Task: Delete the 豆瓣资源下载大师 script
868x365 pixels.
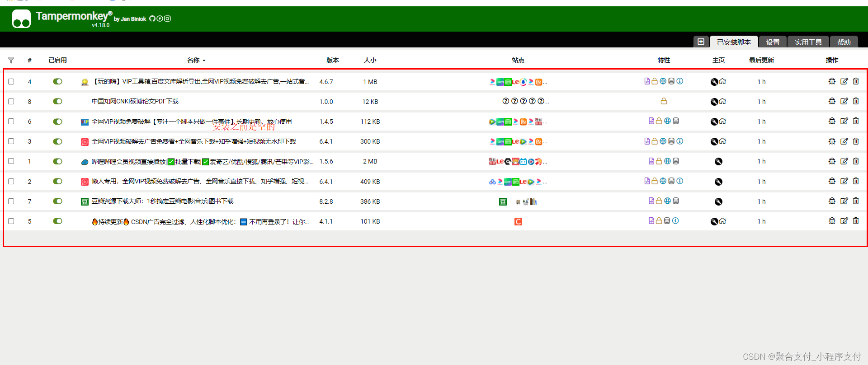Action: tap(856, 201)
